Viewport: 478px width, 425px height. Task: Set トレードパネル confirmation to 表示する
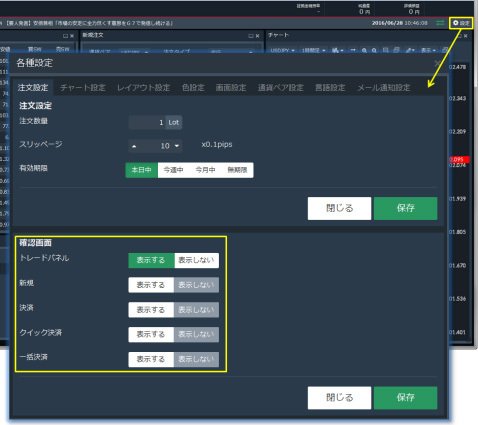coord(151,260)
